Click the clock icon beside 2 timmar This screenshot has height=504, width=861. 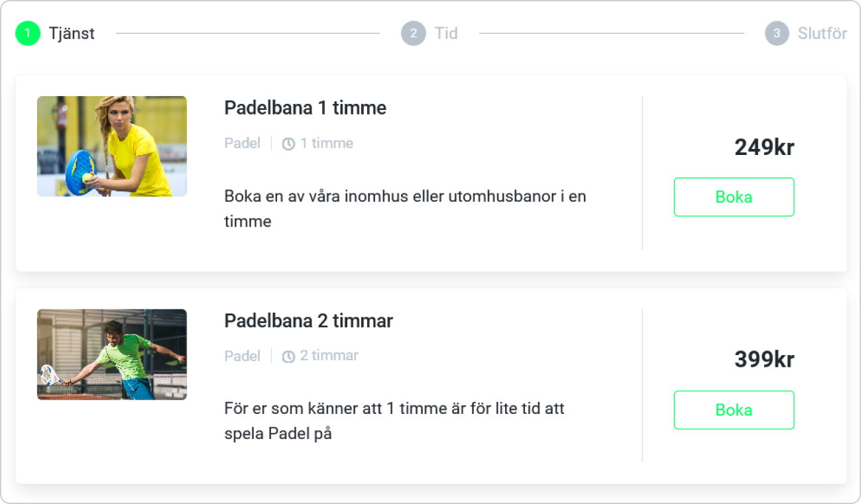click(288, 356)
